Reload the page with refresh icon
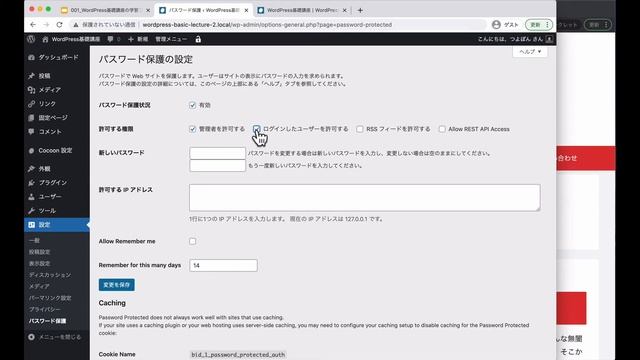Screen dimensions: 640x360 60,25
